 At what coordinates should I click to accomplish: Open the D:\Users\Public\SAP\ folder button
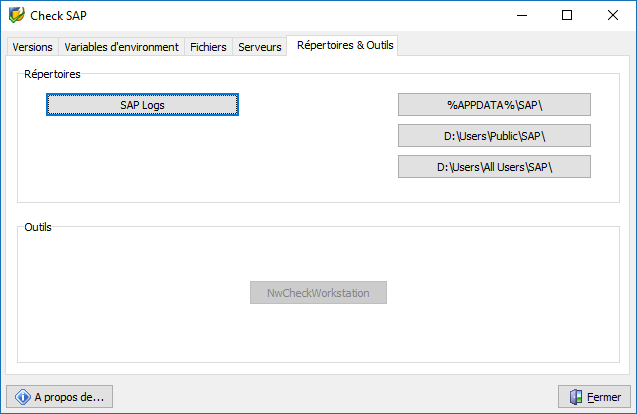coord(494,136)
